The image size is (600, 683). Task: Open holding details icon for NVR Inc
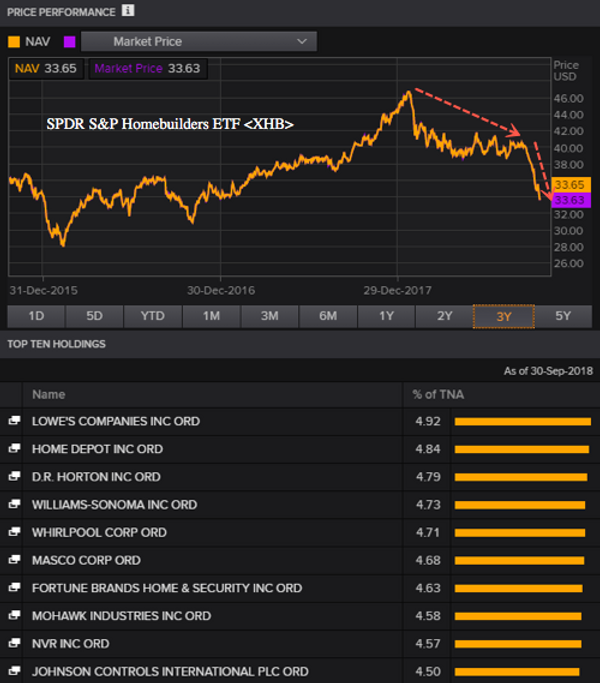14,643
